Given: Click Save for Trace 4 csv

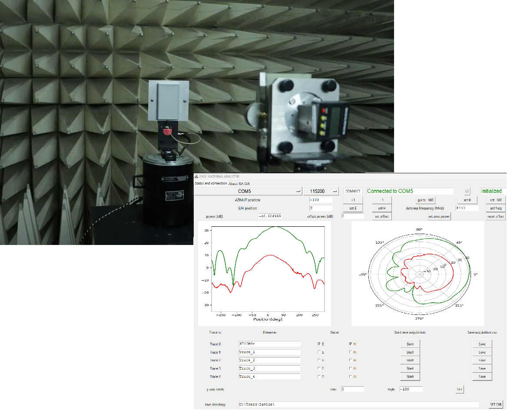Looking at the screenshot, I should pyautogui.click(x=482, y=377).
